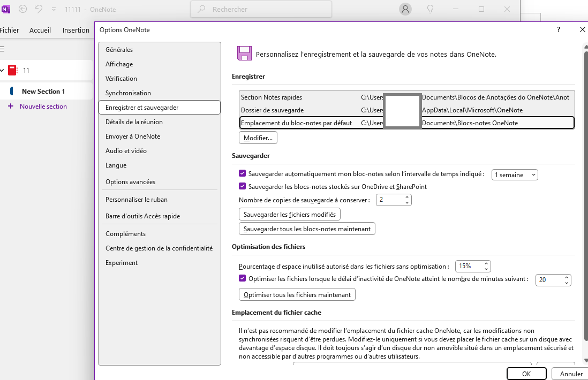Toggle Sauvegarder les blocs-notes OneDrive SharePoint checkbox
The image size is (588, 380).
(242, 186)
